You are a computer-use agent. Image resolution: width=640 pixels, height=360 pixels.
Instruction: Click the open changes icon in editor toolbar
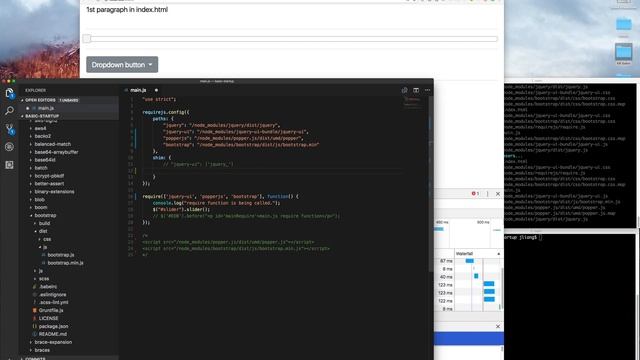404,90
